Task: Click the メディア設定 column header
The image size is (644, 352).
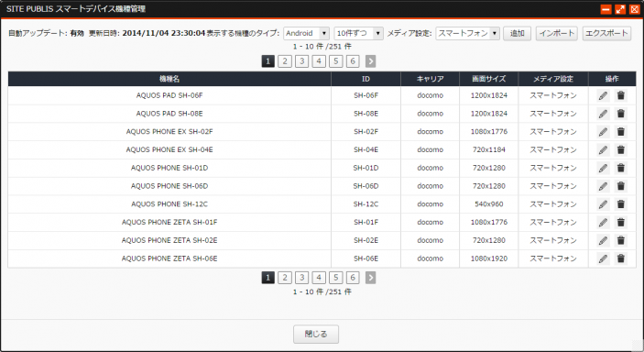Action: coord(553,79)
